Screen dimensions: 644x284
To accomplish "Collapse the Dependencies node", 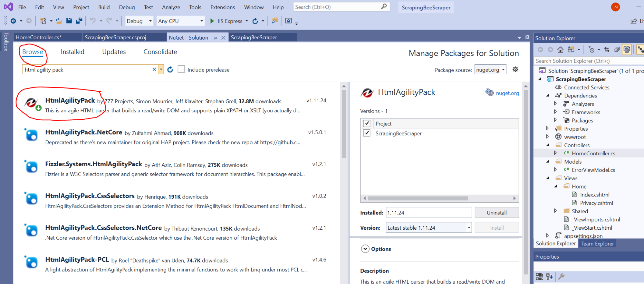I will pos(548,95).
